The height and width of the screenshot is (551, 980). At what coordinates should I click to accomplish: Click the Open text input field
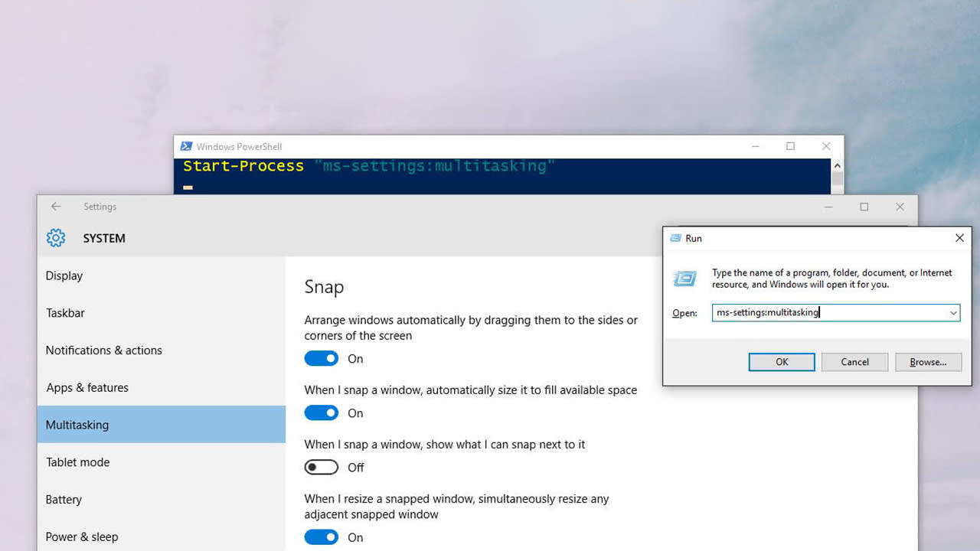pos(827,313)
